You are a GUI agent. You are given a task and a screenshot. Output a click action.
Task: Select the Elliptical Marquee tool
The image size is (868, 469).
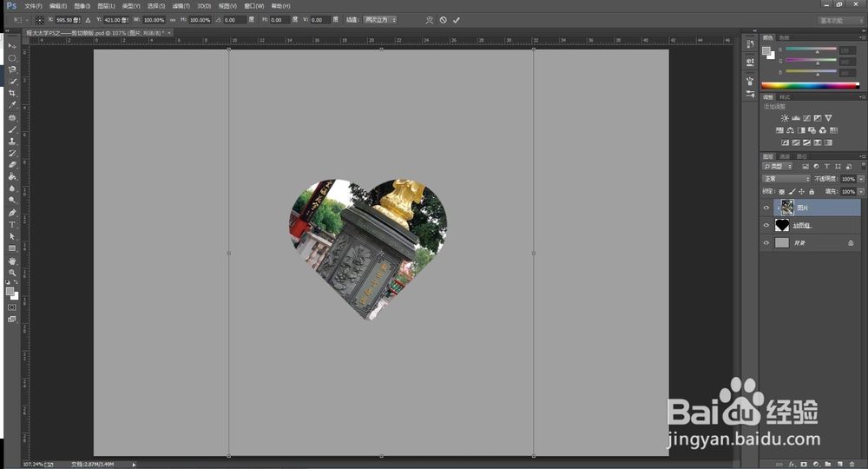click(x=12, y=58)
